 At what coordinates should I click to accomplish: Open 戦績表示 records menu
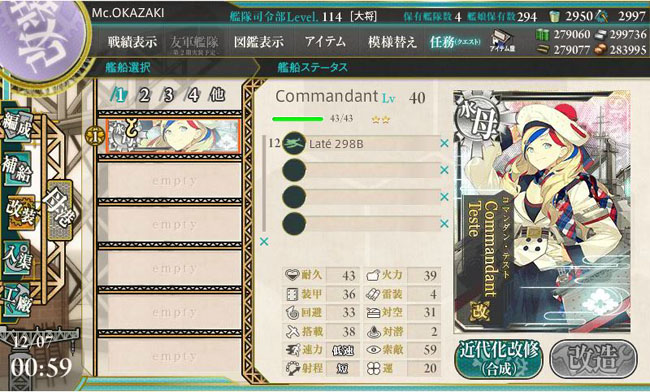coord(133,42)
